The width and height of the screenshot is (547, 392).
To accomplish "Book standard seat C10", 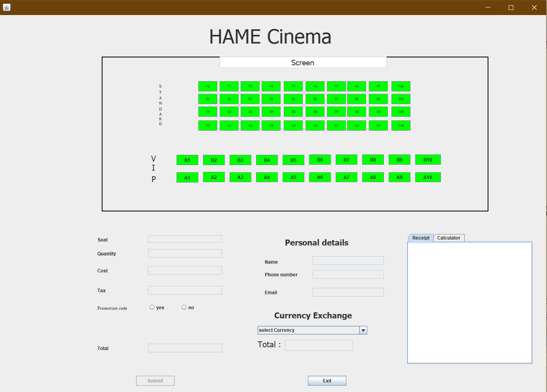I will 401,126.
